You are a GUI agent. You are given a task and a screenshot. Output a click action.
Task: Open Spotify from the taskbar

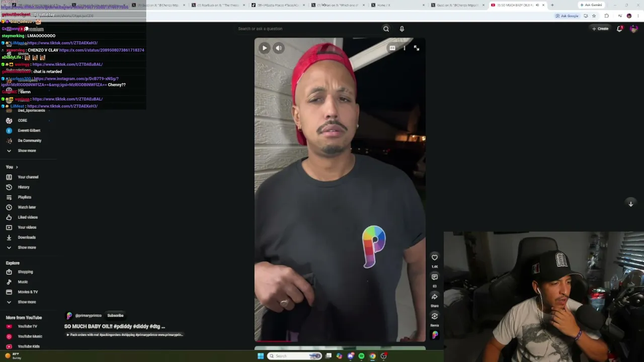coord(361,356)
